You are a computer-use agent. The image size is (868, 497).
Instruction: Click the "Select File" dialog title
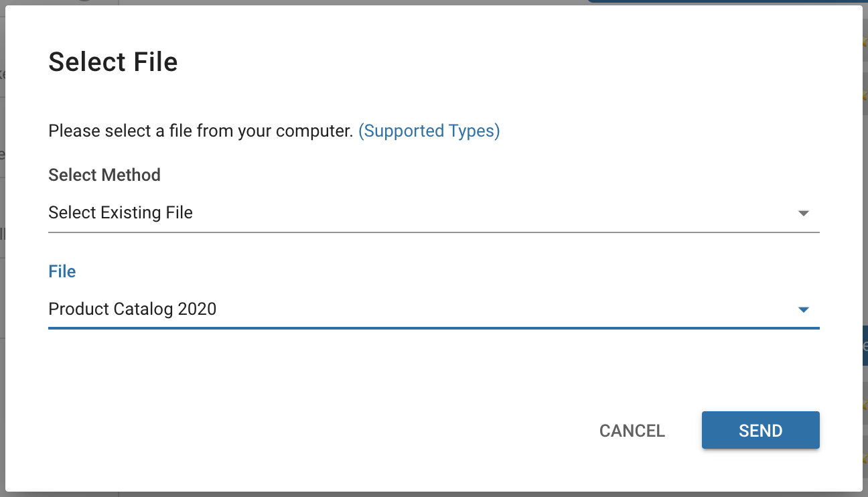tap(113, 62)
